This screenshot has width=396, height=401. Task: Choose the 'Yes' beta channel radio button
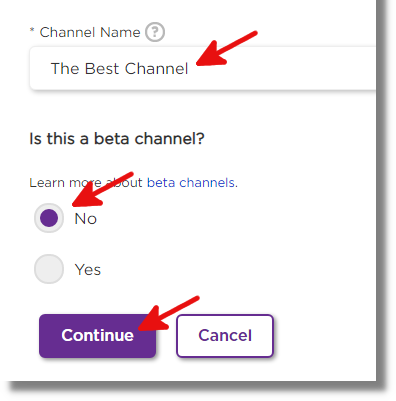pyautogui.click(x=49, y=269)
